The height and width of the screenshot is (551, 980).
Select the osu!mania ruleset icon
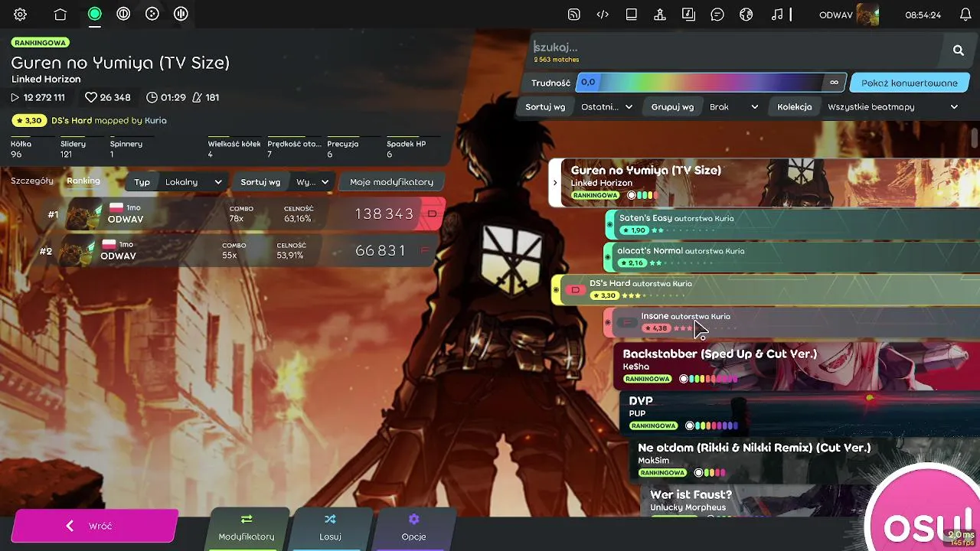point(181,14)
